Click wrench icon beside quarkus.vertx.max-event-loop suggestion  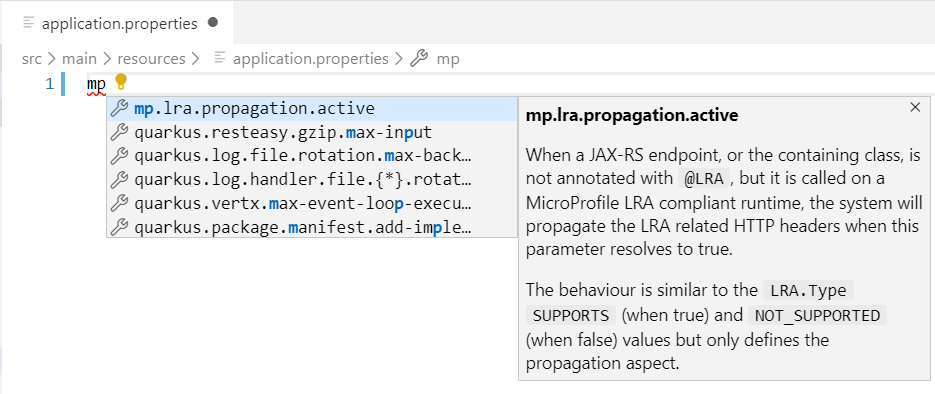click(120, 203)
